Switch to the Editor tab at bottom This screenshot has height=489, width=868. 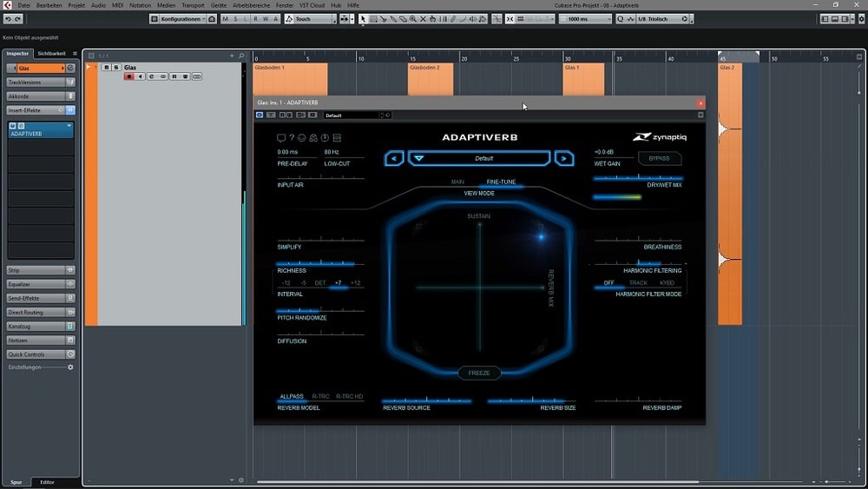click(x=47, y=482)
